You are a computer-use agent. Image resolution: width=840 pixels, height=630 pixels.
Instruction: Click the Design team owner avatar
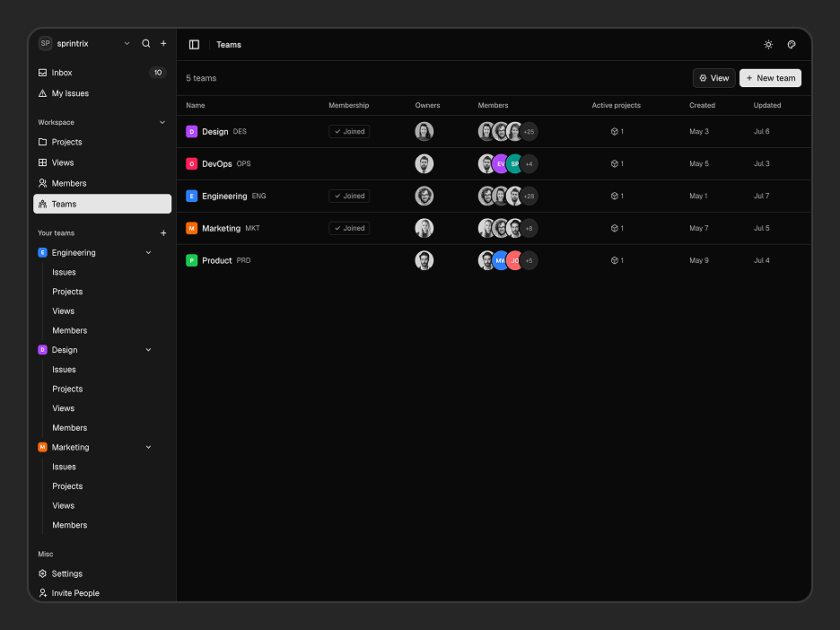424,131
